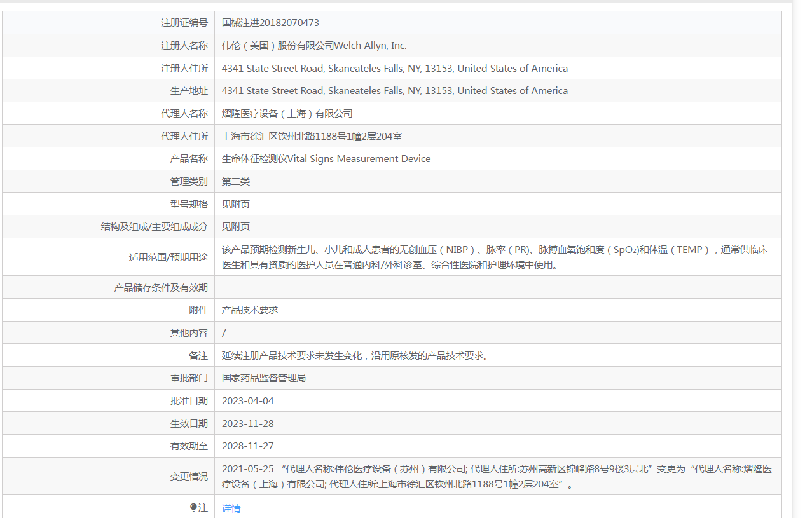Click the 备注 label
The height and width of the screenshot is (518, 812).
pos(198,356)
